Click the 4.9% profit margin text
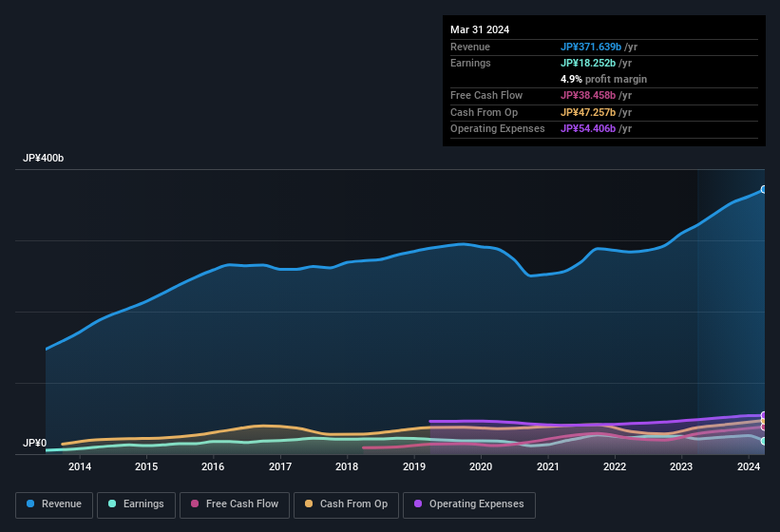Screen dimensions: 780x532 click(603, 79)
